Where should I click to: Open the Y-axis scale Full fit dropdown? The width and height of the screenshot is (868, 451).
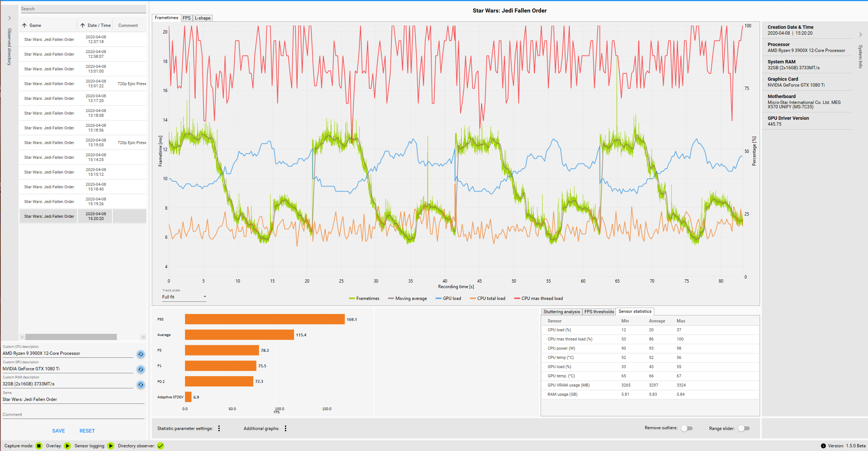[x=184, y=297]
